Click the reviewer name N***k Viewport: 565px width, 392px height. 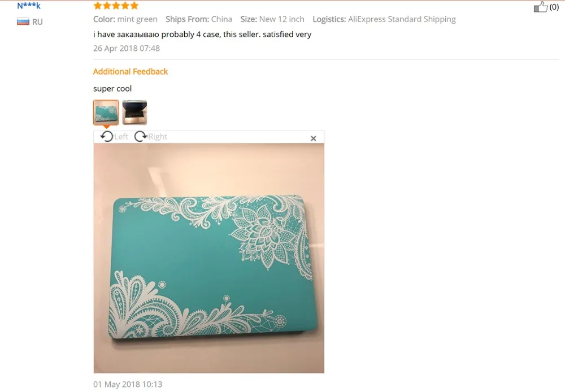pyautogui.click(x=29, y=6)
